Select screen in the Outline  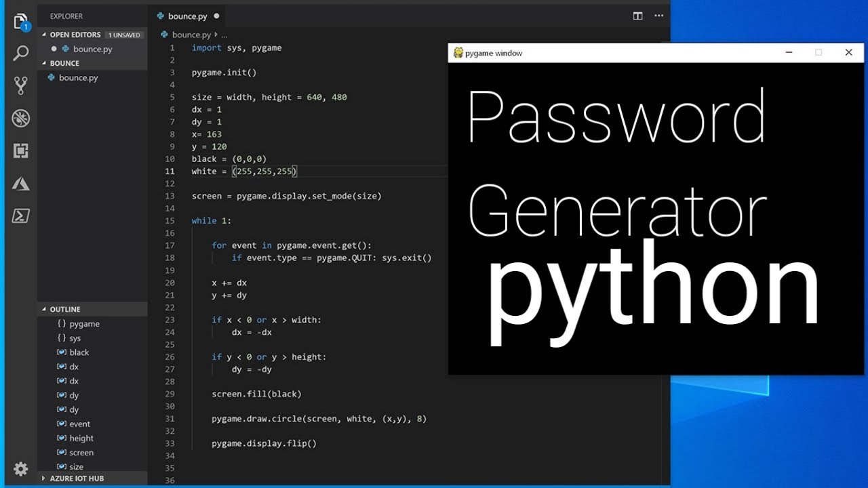81,452
